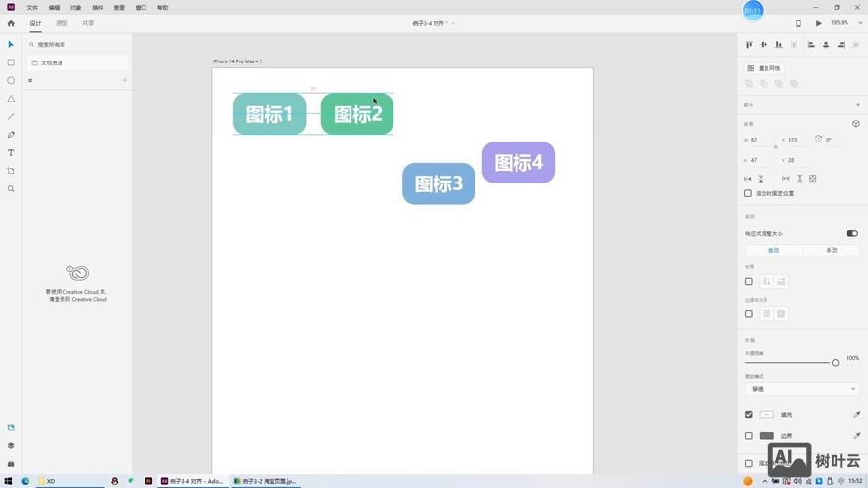Select the auto responsive resize option
The width and height of the screenshot is (868, 488).
773,251
